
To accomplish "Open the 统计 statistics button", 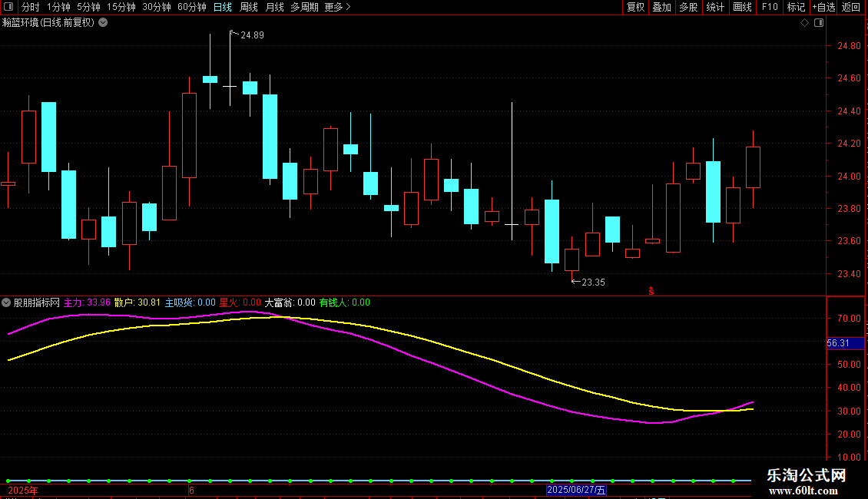I will (715, 7).
